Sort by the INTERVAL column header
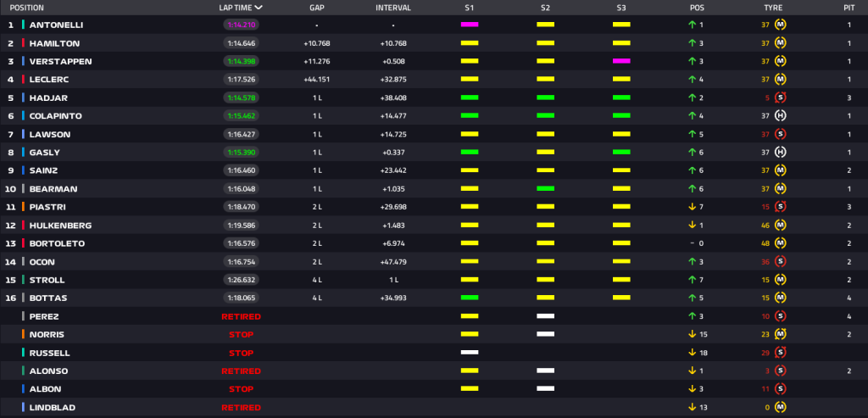 pos(393,8)
